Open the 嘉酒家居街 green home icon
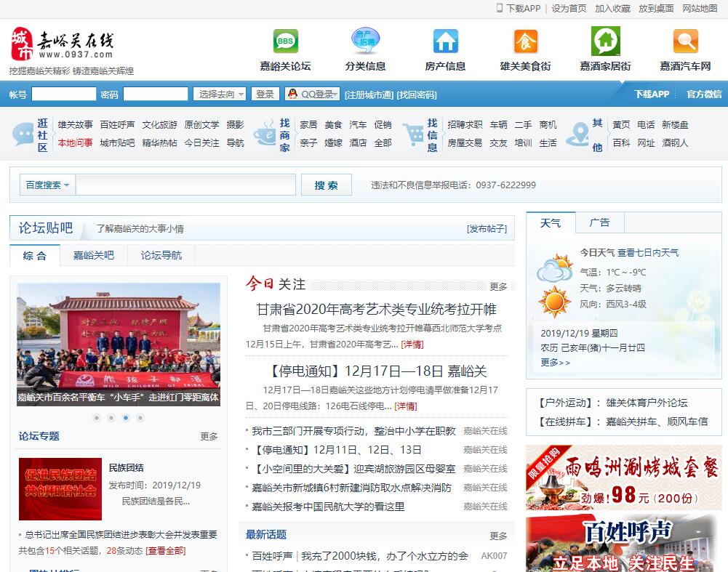 [x=605, y=41]
